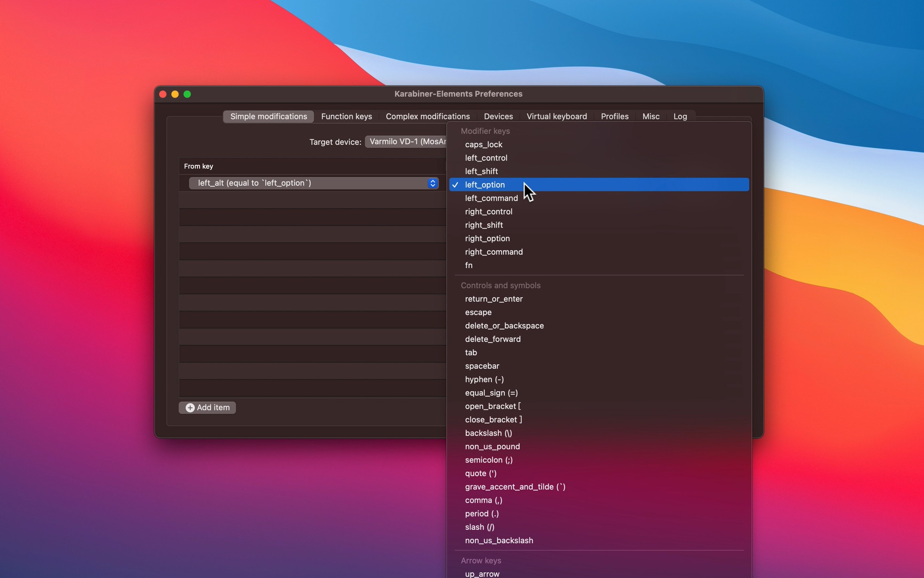Choose open_bracket [ key
Screen dimensions: 924x578
click(x=599, y=406)
